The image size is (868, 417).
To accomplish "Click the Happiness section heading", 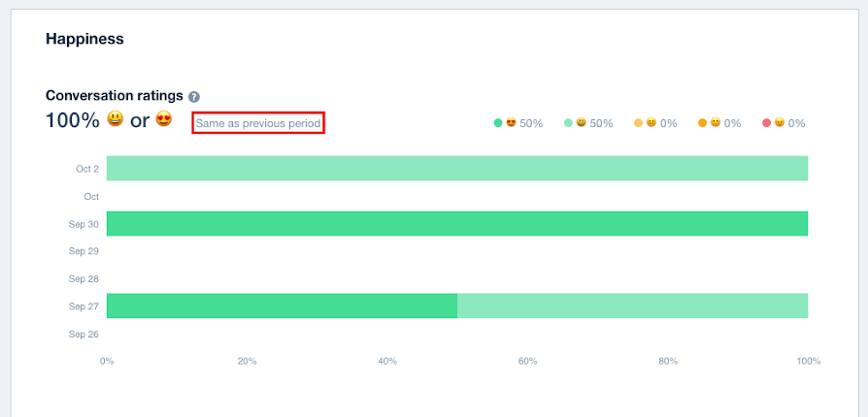I will pos(84,39).
